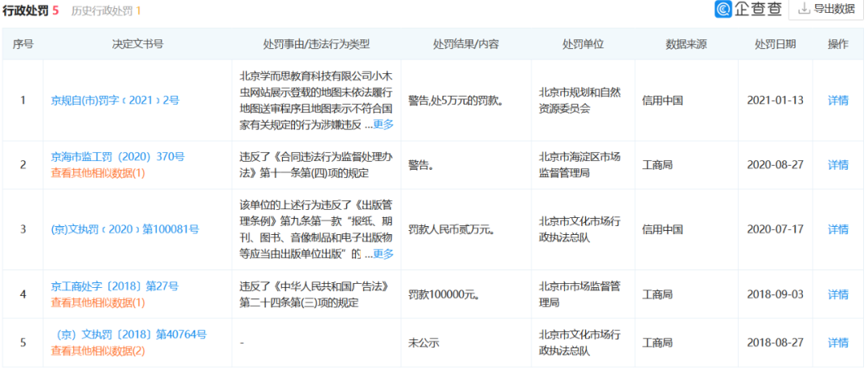Expand 更多 in row 1 penalty reason

click(383, 125)
